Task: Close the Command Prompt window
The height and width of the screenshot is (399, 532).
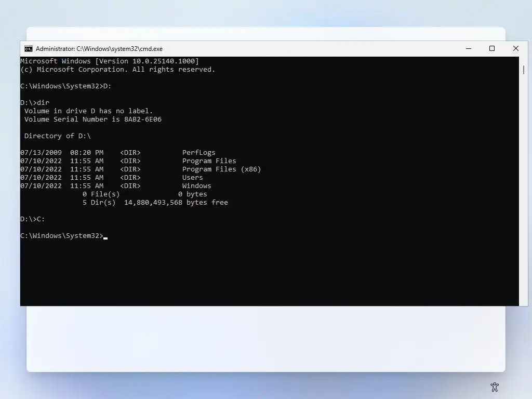Action: coord(516,48)
